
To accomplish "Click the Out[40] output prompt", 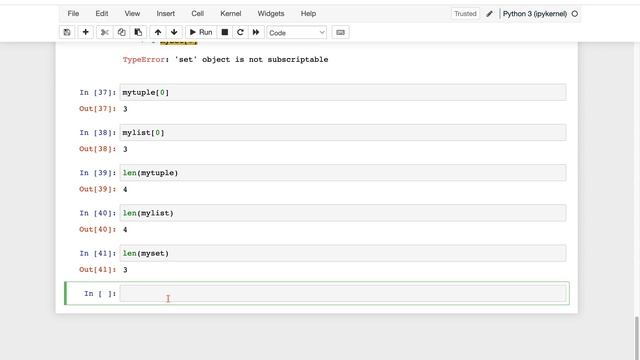I will [x=98, y=229].
